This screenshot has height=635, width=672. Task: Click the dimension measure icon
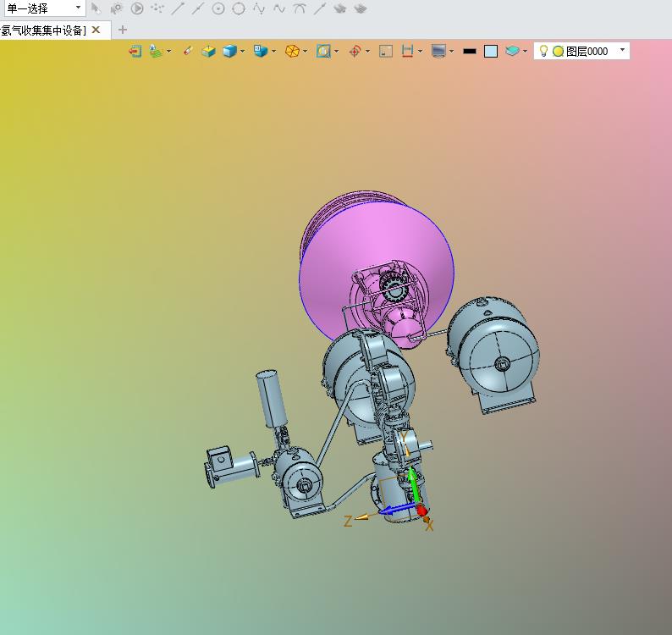(x=407, y=52)
